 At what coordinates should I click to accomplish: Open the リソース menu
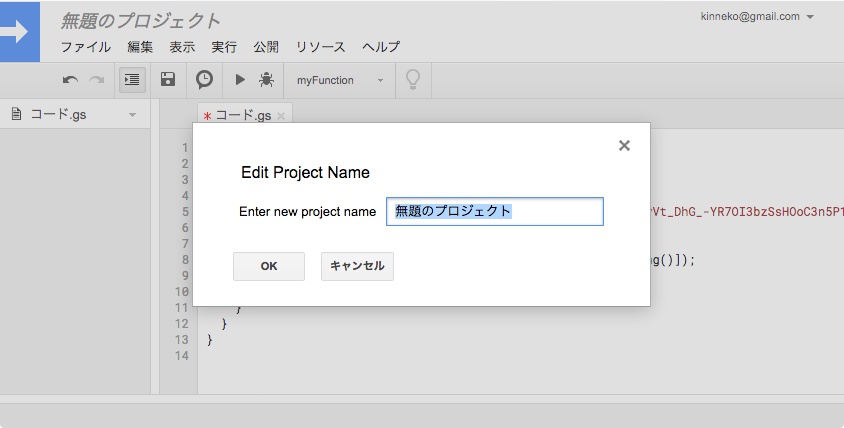click(320, 47)
